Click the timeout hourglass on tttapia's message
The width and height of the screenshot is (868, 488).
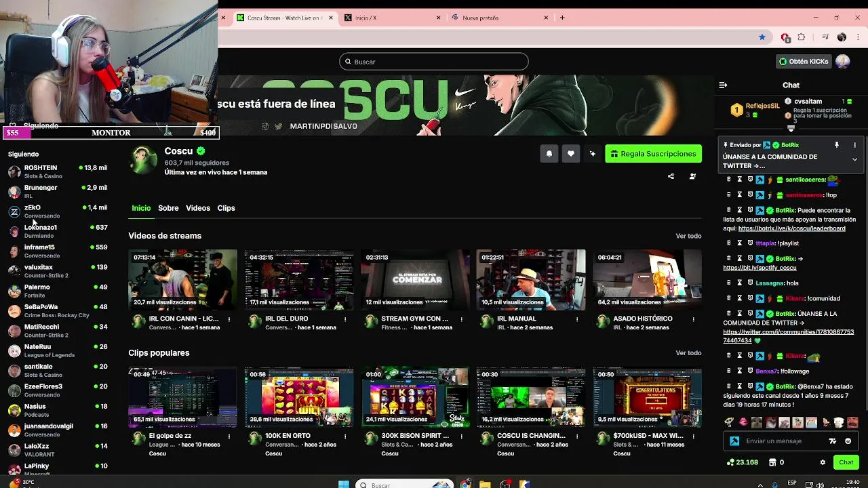click(740, 243)
